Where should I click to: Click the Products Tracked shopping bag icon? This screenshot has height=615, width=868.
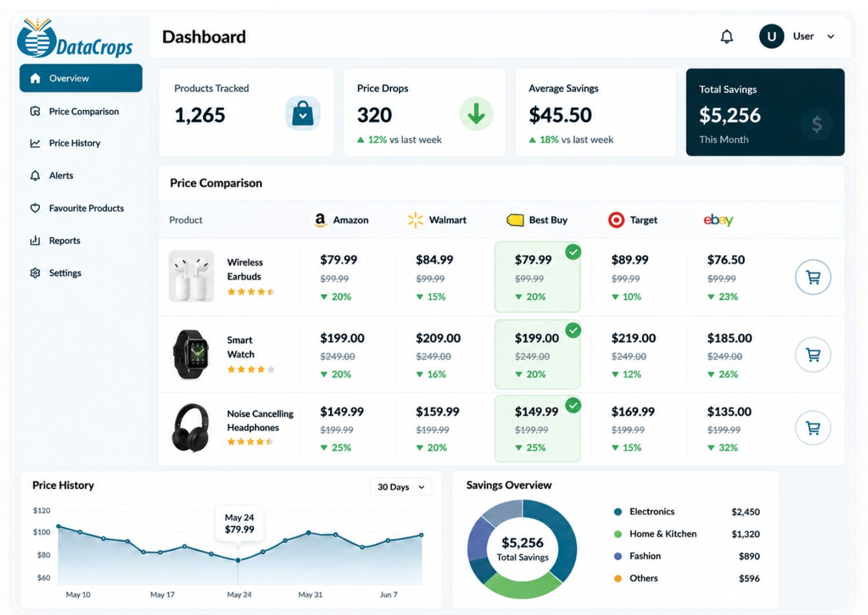coord(303,113)
